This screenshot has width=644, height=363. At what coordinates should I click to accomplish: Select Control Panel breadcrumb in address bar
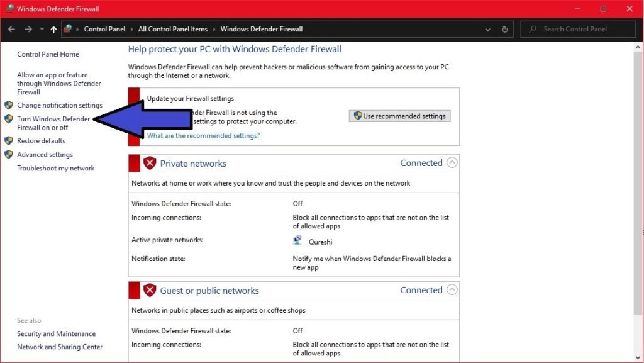104,29
